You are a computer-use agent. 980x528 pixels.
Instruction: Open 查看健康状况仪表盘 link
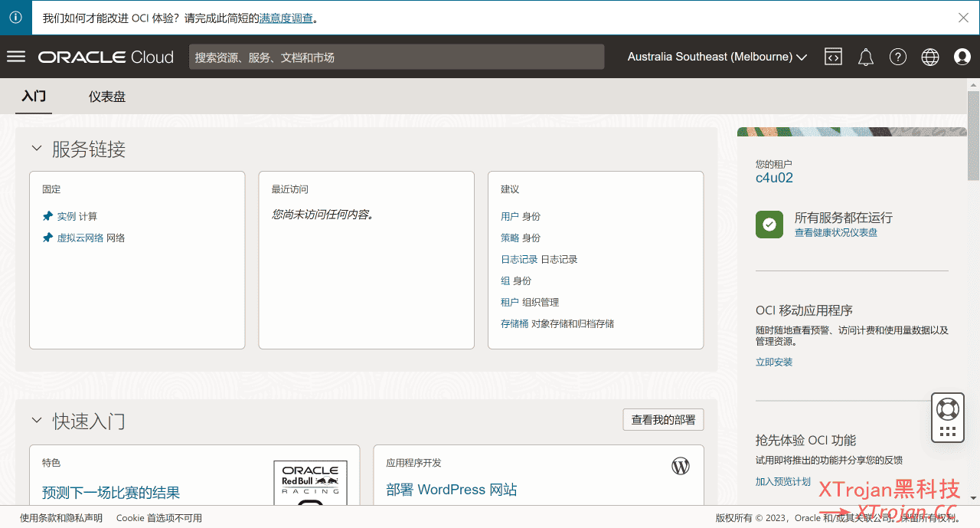pos(836,232)
